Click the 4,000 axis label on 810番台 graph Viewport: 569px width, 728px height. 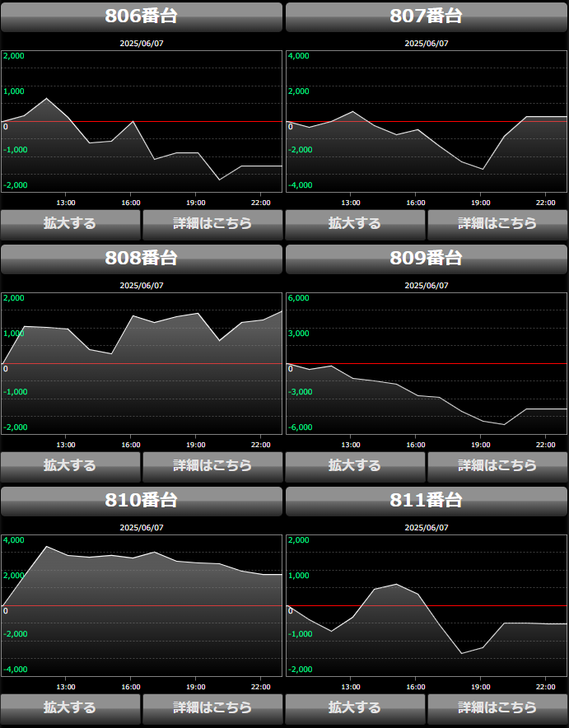tap(13, 540)
